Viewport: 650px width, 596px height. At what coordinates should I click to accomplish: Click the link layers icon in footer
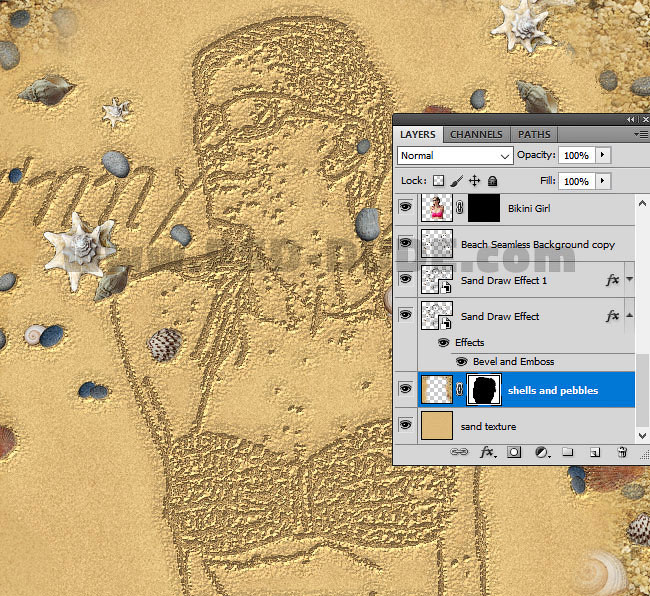pyautogui.click(x=459, y=452)
